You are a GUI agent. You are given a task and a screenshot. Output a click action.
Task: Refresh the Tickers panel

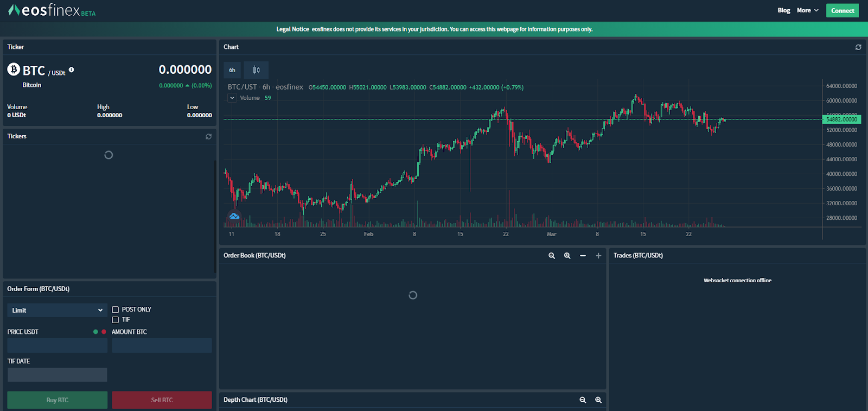click(x=208, y=136)
